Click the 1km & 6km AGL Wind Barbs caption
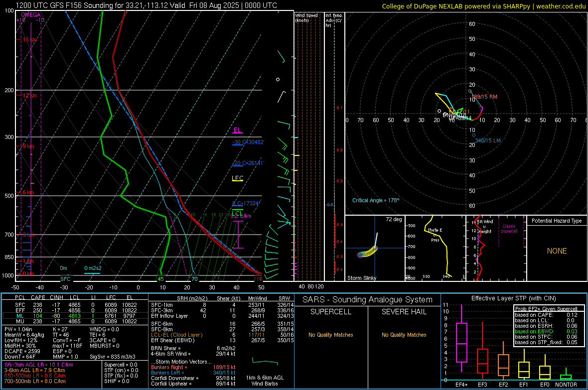 click(x=265, y=381)
